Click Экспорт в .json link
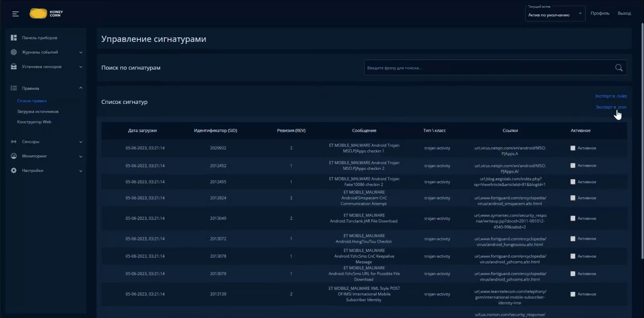 611,107
